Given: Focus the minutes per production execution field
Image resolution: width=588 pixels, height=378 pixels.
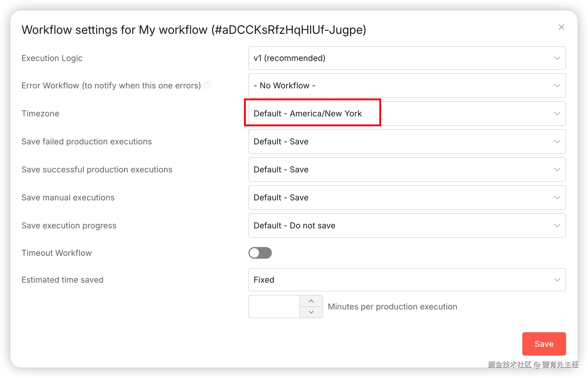Looking at the screenshot, I should [274, 307].
